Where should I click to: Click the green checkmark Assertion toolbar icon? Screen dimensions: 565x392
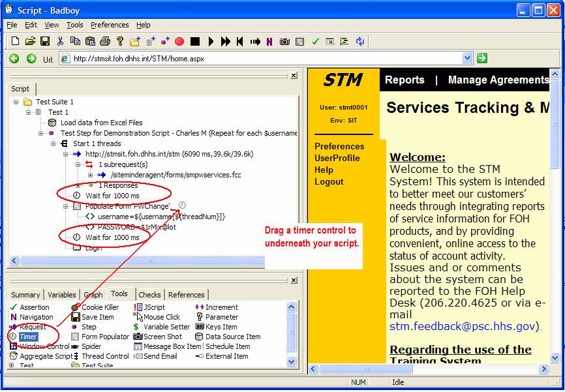pyautogui.click(x=315, y=42)
